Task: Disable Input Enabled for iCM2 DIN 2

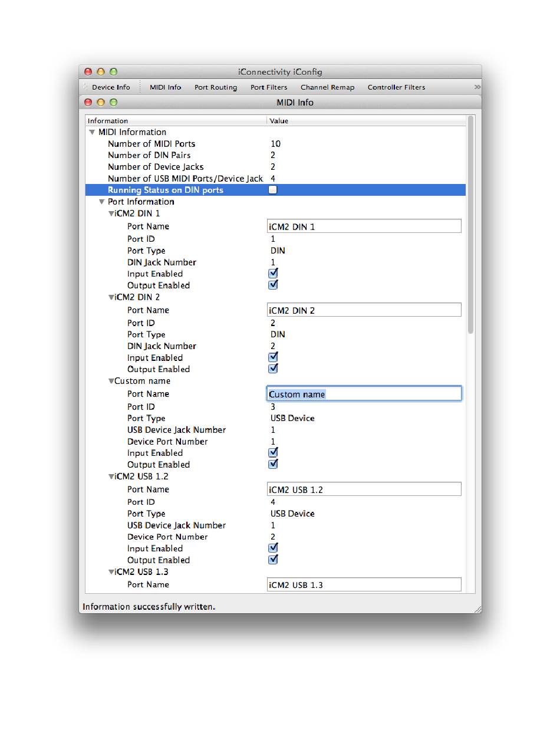Action: point(273,357)
